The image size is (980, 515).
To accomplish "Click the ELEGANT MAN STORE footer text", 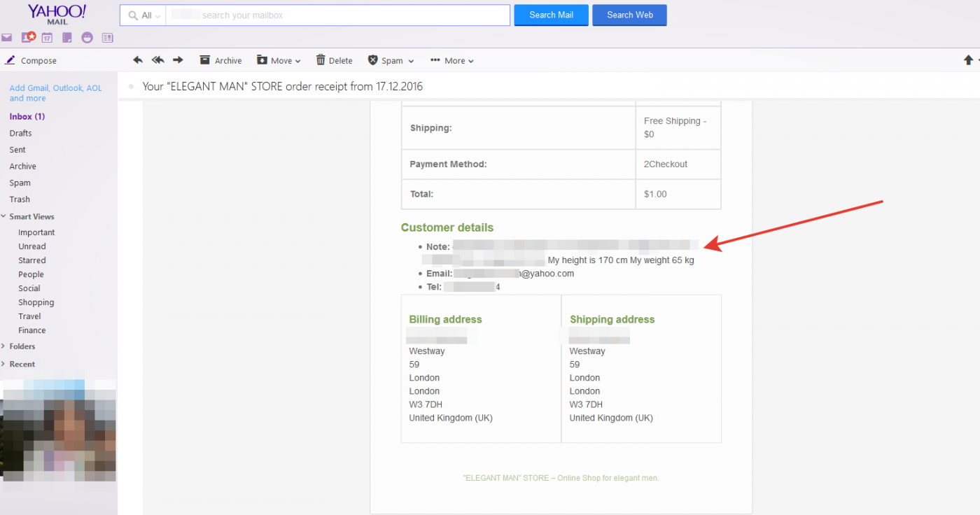I will click(x=561, y=479).
